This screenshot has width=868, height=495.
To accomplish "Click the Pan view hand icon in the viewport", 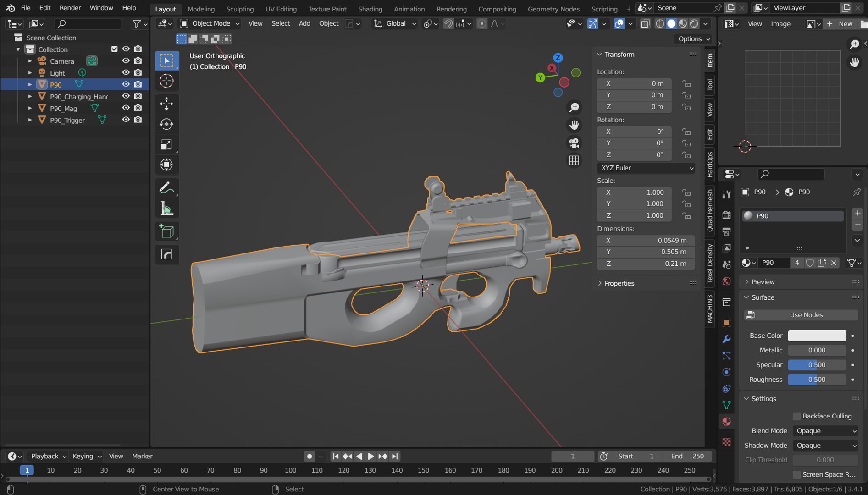I will coord(574,125).
